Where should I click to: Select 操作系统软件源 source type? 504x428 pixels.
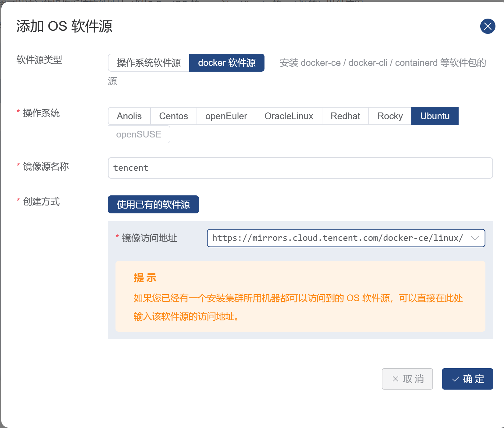149,63
